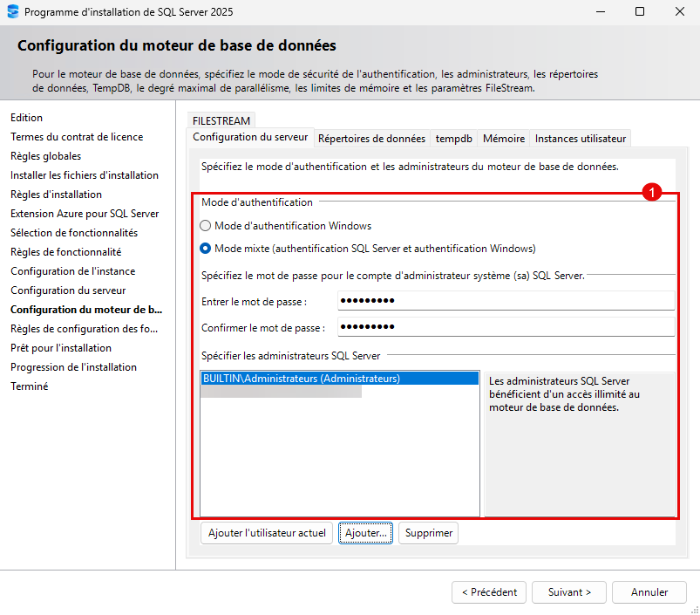Screen dimensions: 700x615
Task: Go back with the Précédent button
Action: coord(489,592)
